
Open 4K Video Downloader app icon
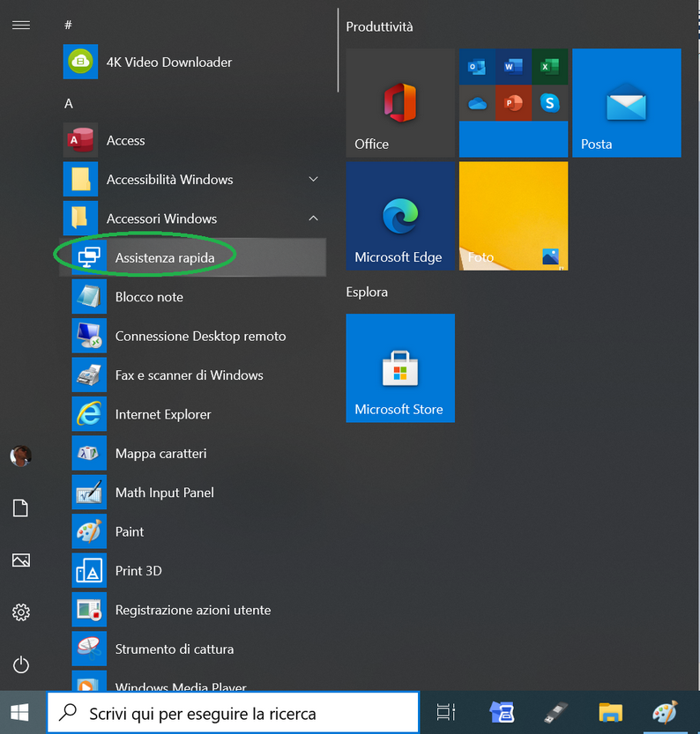pyautogui.click(x=80, y=62)
